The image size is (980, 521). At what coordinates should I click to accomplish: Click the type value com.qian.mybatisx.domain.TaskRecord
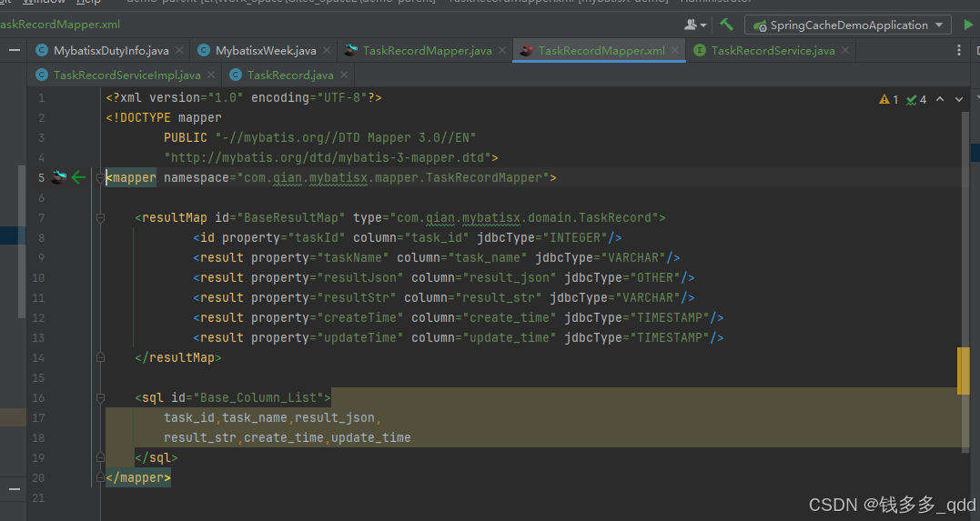524,218
